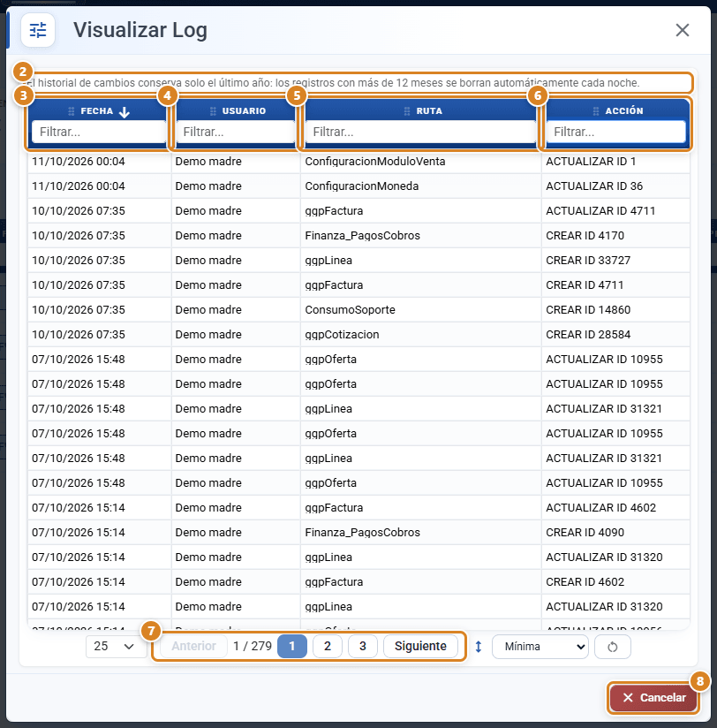
Task: Click the row height vertical arrows icon
Action: (x=479, y=647)
